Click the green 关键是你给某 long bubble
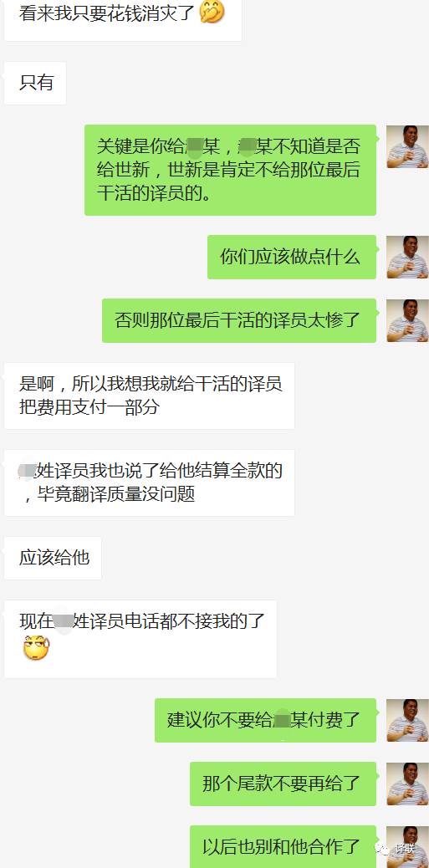This screenshot has height=868, width=429. point(230,170)
